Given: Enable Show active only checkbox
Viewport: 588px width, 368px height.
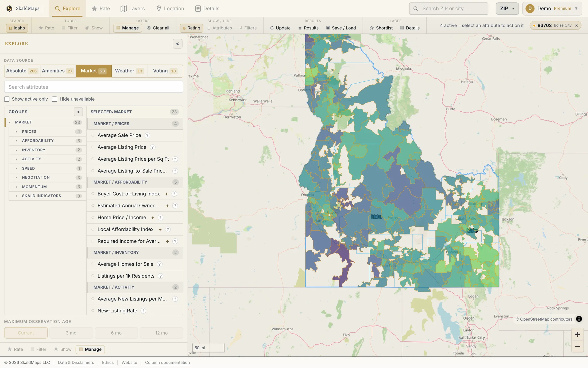Looking at the screenshot, I should 7,99.
